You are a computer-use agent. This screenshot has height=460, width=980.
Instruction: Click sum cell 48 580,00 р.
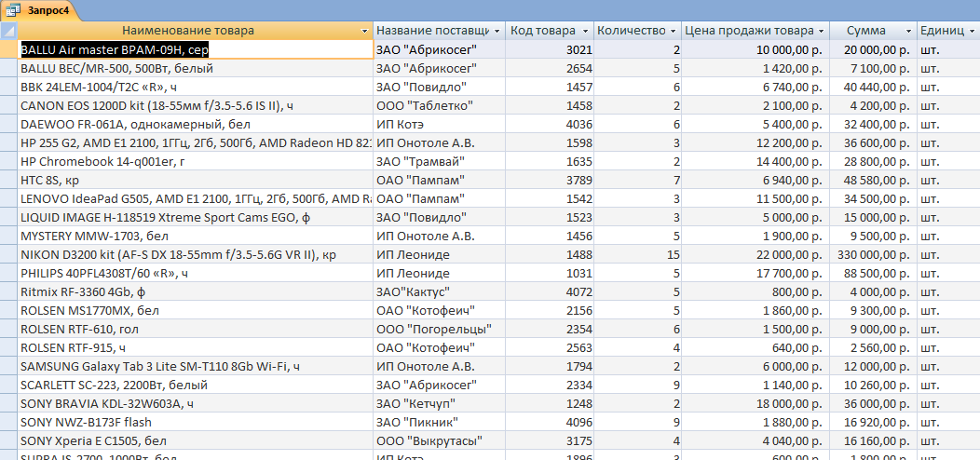click(x=873, y=180)
